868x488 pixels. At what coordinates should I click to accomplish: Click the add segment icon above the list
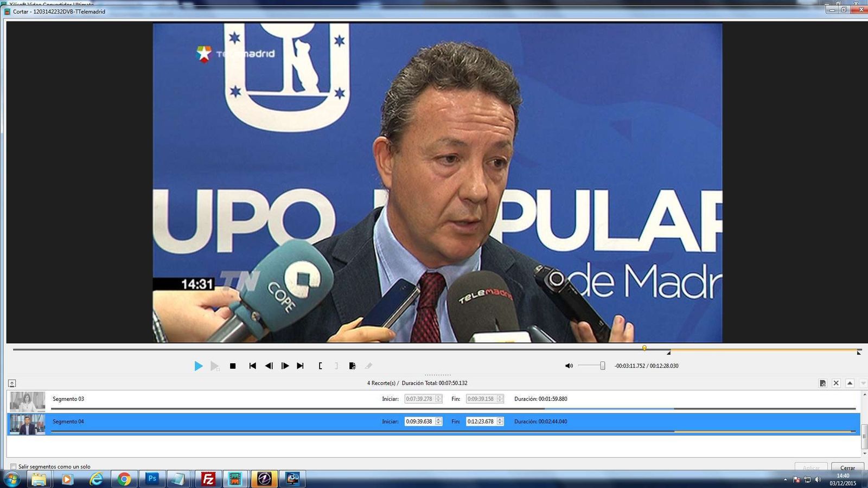[822, 383]
